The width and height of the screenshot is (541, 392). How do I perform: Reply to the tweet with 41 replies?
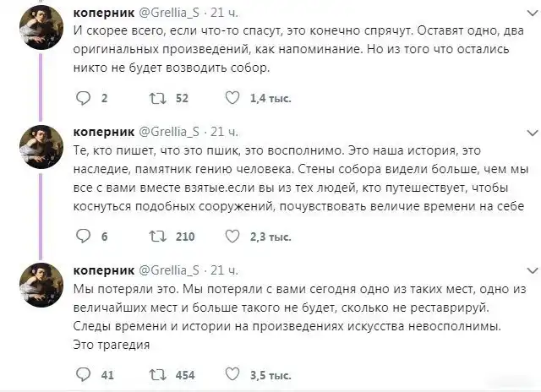tap(83, 375)
